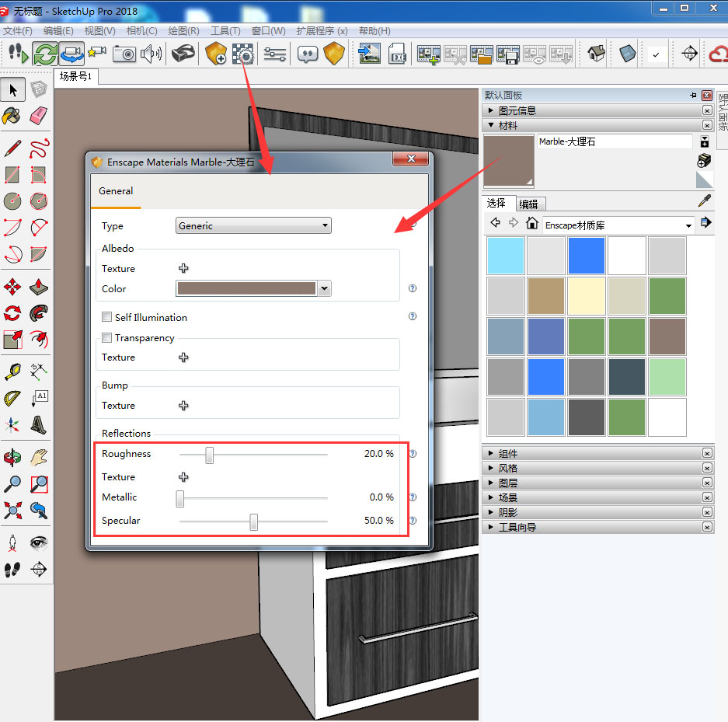This screenshot has width=728, height=722.
Task: Add Bump texture with plus button
Action: pyautogui.click(x=183, y=406)
